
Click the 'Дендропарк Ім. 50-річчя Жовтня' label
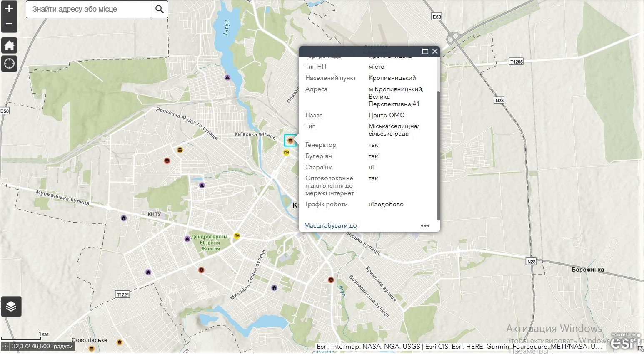pos(210,243)
